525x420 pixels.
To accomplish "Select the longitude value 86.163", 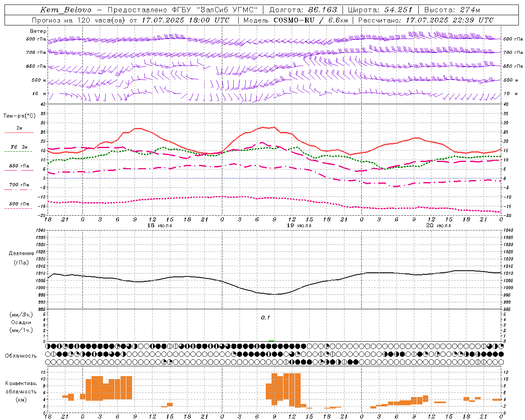I will click(x=322, y=10).
